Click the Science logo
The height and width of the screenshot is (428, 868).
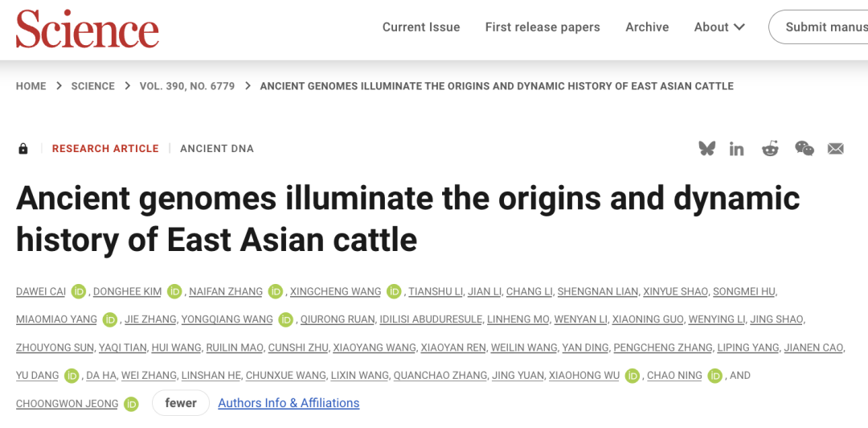click(x=88, y=29)
